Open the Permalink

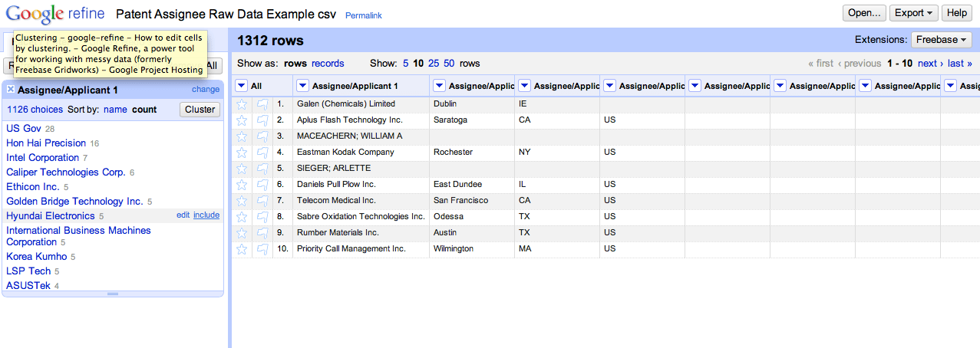click(x=364, y=15)
